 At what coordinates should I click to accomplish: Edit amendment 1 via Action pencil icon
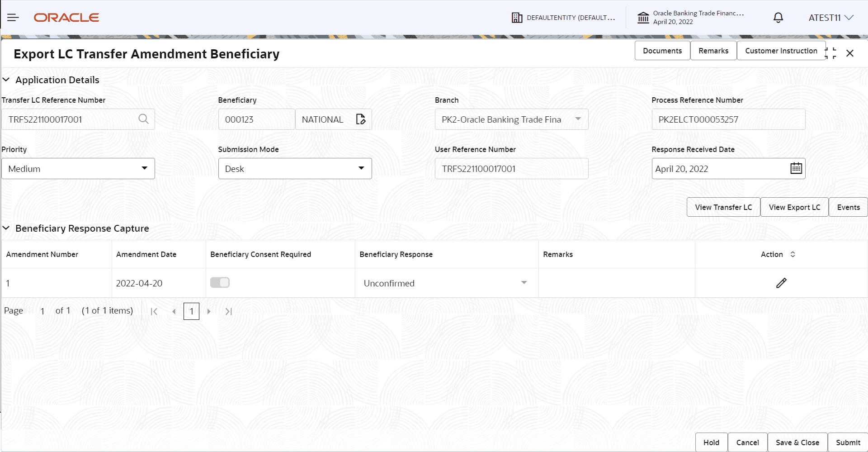pyautogui.click(x=781, y=283)
